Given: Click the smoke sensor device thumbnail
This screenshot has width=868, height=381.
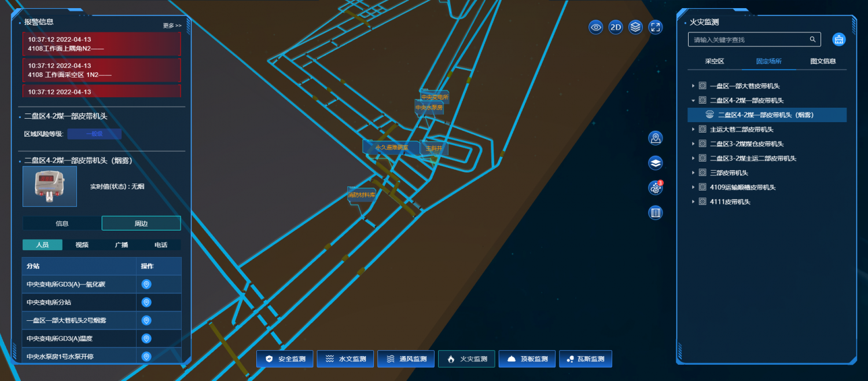Looking at the screenshot, I should pyautogui.click(x=50, y=186).
